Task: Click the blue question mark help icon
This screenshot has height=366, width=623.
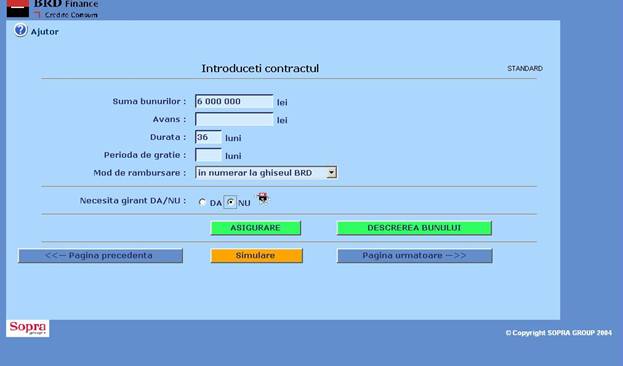Action: [21, 30]
